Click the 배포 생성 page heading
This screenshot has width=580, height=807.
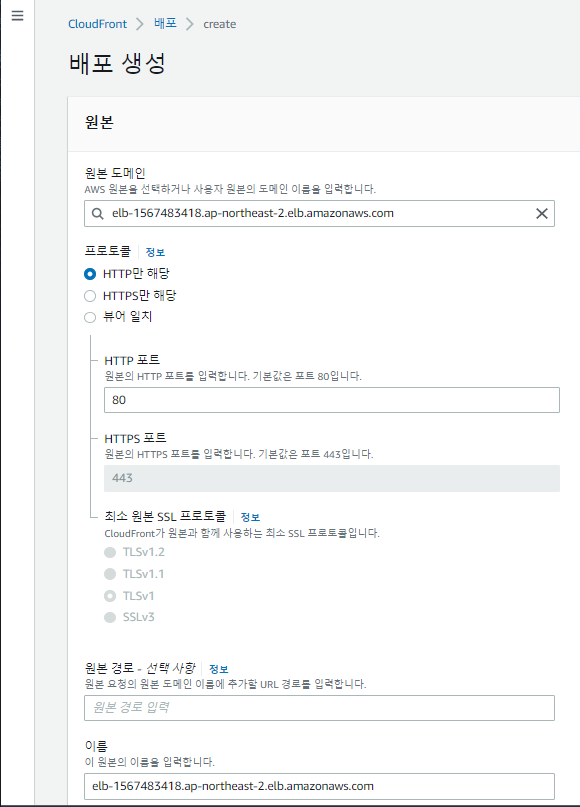click(117, 64)
